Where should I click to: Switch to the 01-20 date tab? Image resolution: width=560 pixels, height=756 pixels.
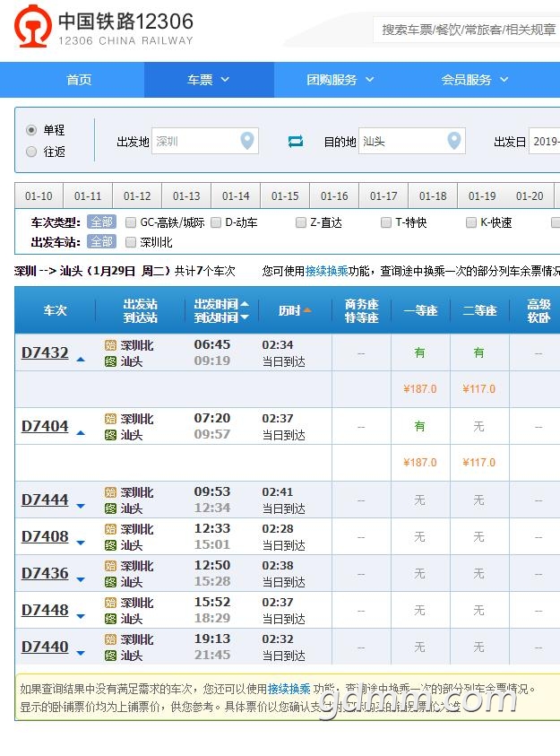tap(530, 196)
